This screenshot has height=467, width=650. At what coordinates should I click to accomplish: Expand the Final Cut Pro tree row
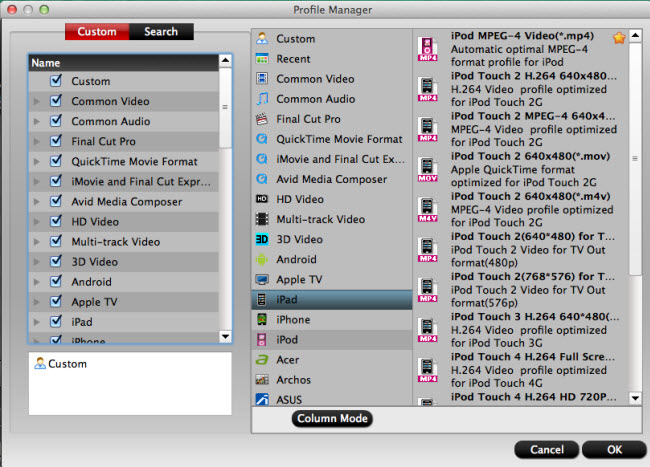36,141
